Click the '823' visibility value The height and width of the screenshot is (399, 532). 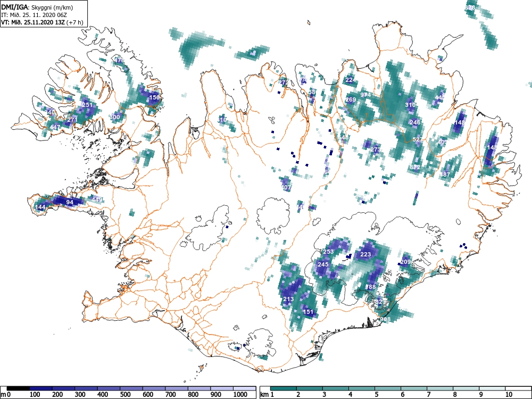[380, 301]
